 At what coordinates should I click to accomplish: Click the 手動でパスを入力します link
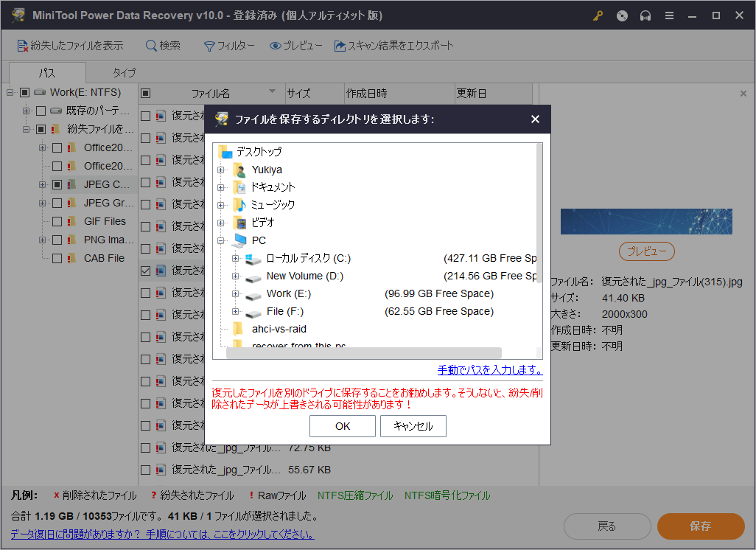point(489,370)
